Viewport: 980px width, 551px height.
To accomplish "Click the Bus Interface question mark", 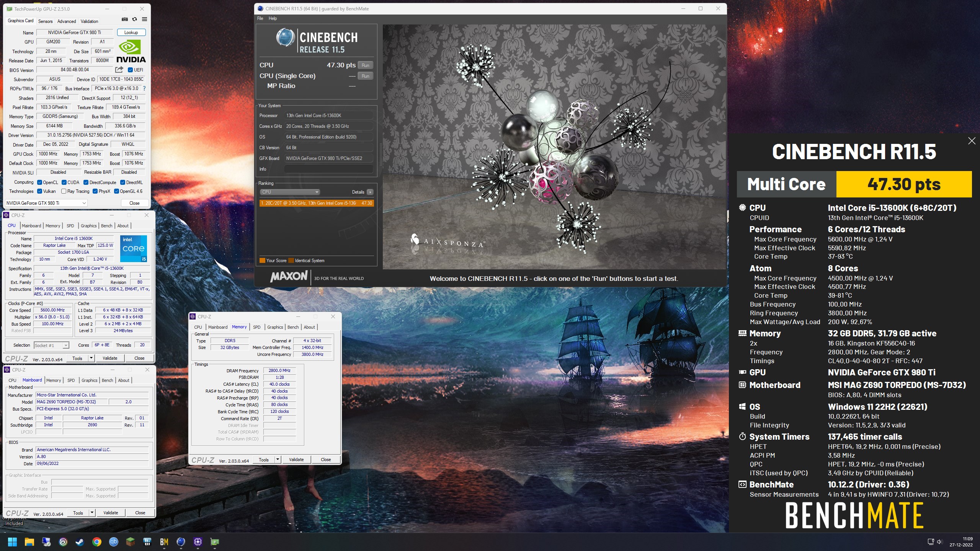I will point(144,88).
